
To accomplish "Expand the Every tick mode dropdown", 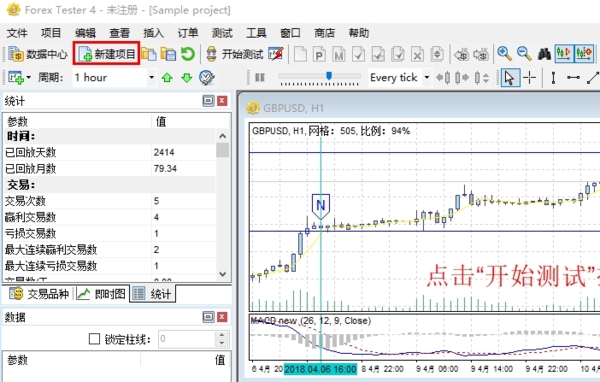I will 400,78.
